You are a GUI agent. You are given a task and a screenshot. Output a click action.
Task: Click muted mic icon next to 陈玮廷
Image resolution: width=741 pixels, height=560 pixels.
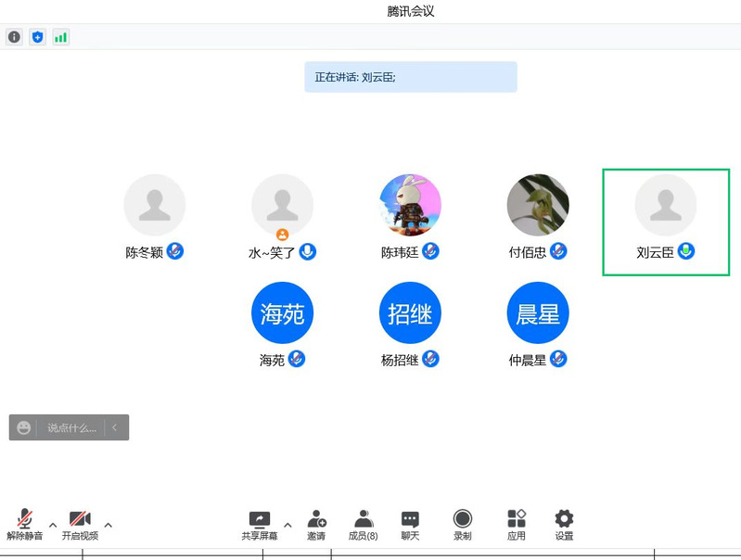(430, 251)
